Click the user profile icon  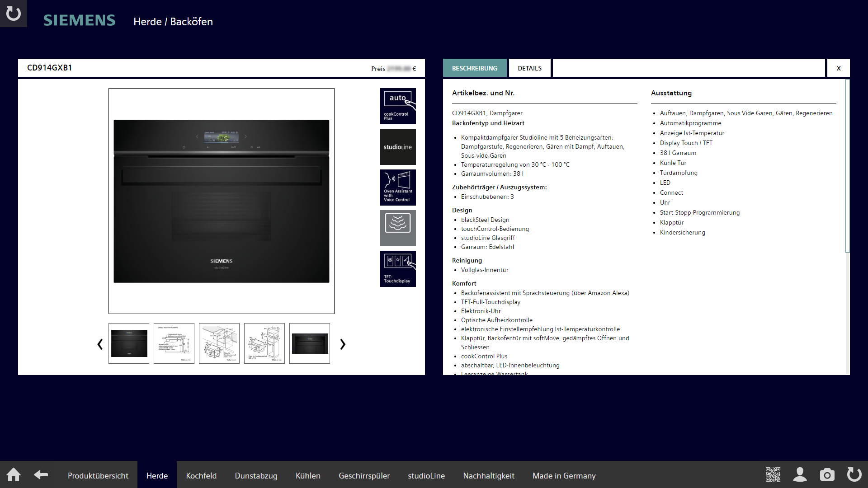click(800, 475)
